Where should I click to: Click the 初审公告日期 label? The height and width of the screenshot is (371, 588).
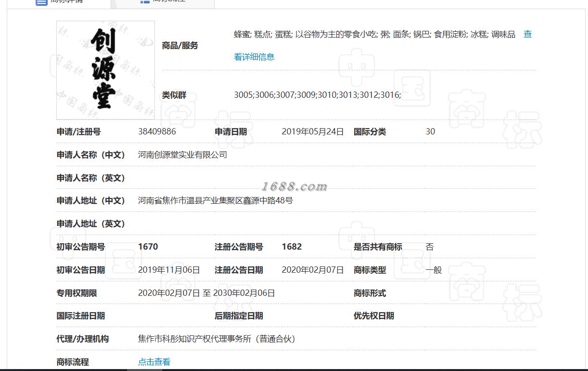point(81,270)
